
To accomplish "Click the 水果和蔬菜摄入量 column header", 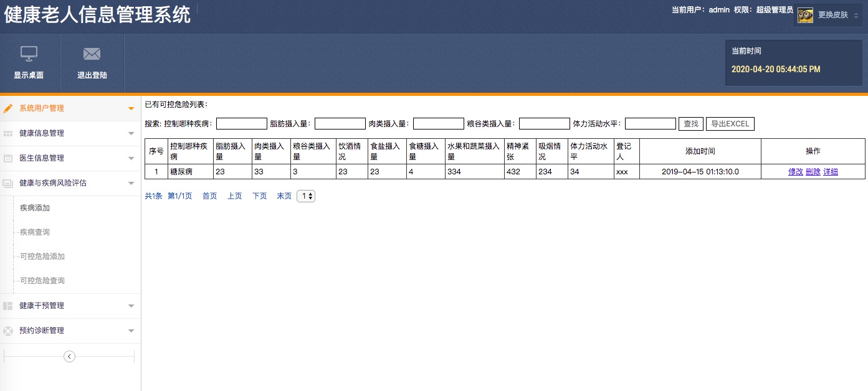I will [475, 151].
